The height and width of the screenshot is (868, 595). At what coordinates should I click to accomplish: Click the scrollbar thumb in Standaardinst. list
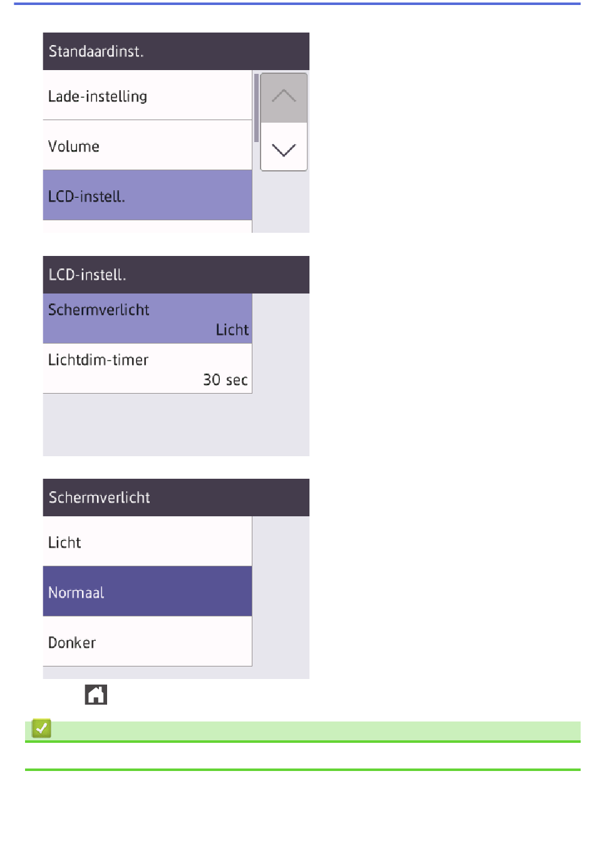(x=256, y=108)
